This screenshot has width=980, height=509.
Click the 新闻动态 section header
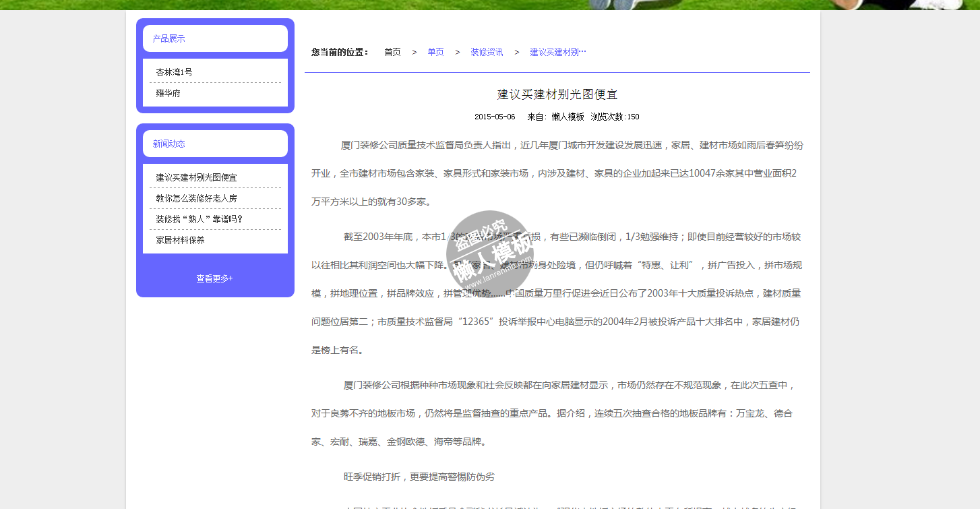169,144
